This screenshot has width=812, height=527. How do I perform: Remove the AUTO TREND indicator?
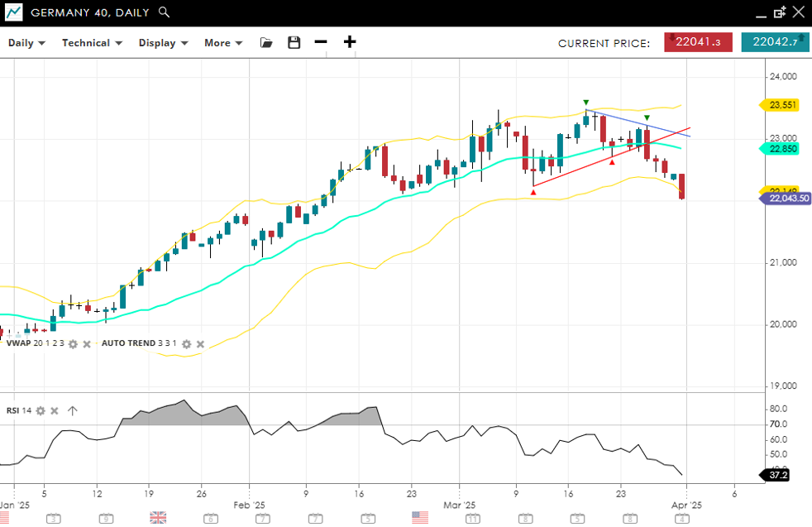pos(200,343)
